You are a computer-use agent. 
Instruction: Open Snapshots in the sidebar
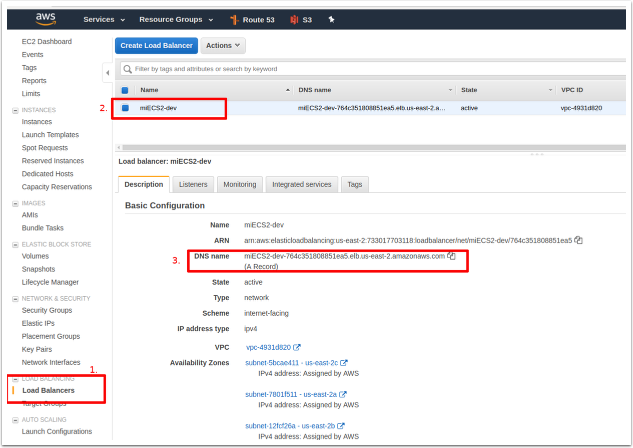pos(38,269)
